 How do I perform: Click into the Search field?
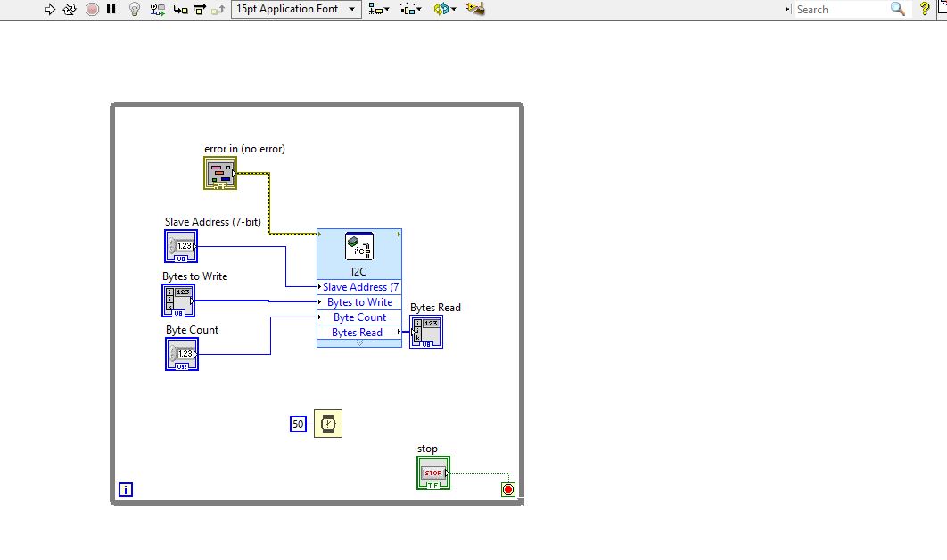[x=841, y=9]
